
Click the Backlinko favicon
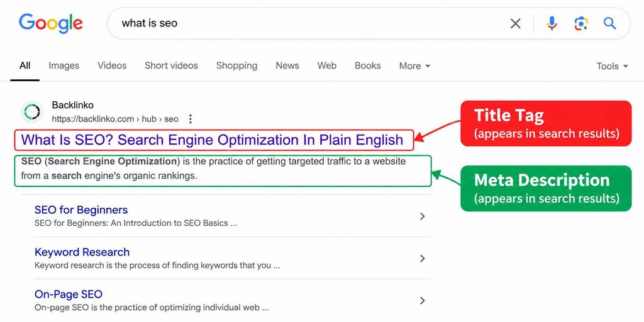pyautogui.click(x=31, y=112)
